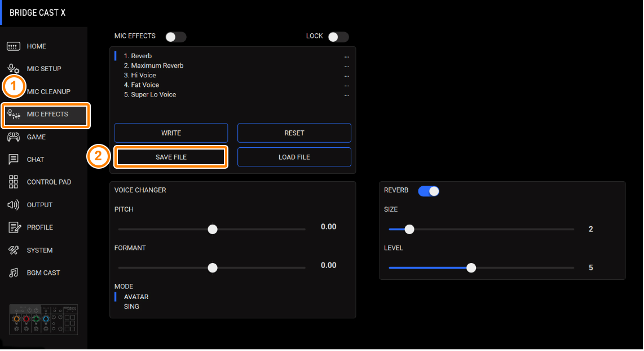Click the PROFILE notepad icon
Viewport: 644px width, 351px height.
tap(14, 227)
